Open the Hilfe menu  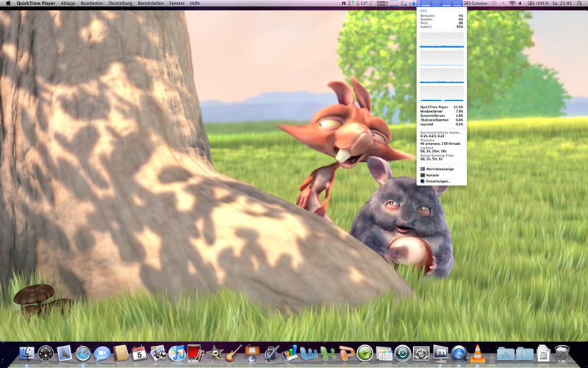click(x=195, y=4)
